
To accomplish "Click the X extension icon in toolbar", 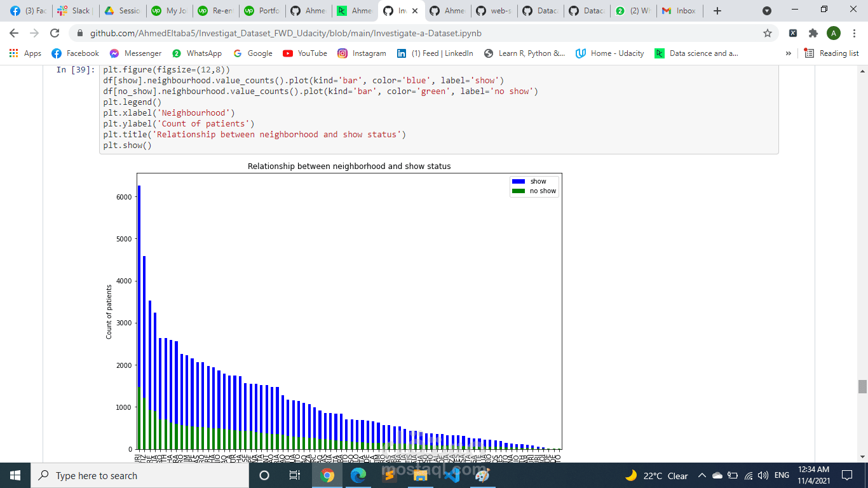I will click(793, 33).
